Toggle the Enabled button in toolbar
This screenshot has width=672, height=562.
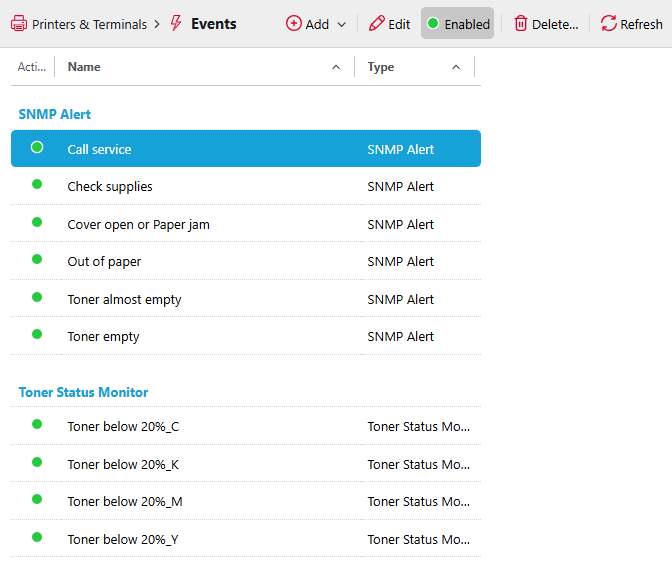click(457, 23)
